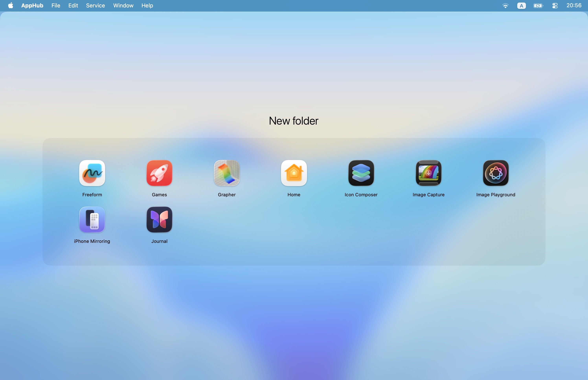Image resolution: width=588 pixels, height=380 pixels.
Task: Open Image Playground
Action: click(495, 173)
